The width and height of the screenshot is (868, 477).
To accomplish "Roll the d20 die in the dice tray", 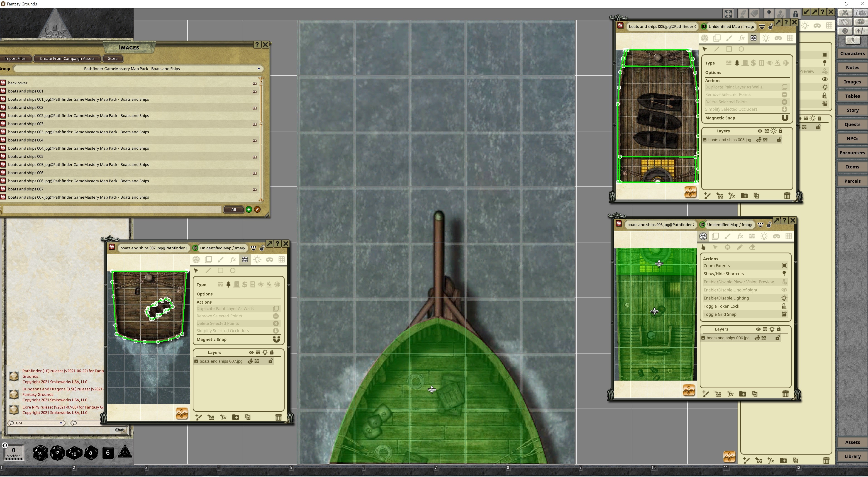I will [x=40, y=453].
